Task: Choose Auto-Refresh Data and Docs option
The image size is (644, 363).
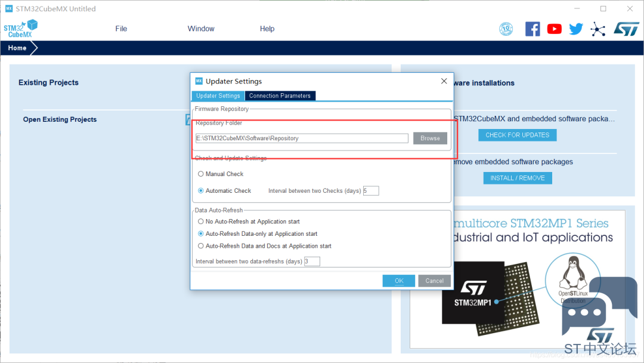Action: (x=201, y=246)
